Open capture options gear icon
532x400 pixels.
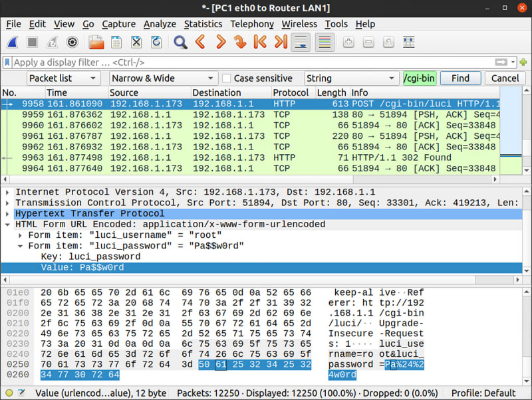pos(72,43)
